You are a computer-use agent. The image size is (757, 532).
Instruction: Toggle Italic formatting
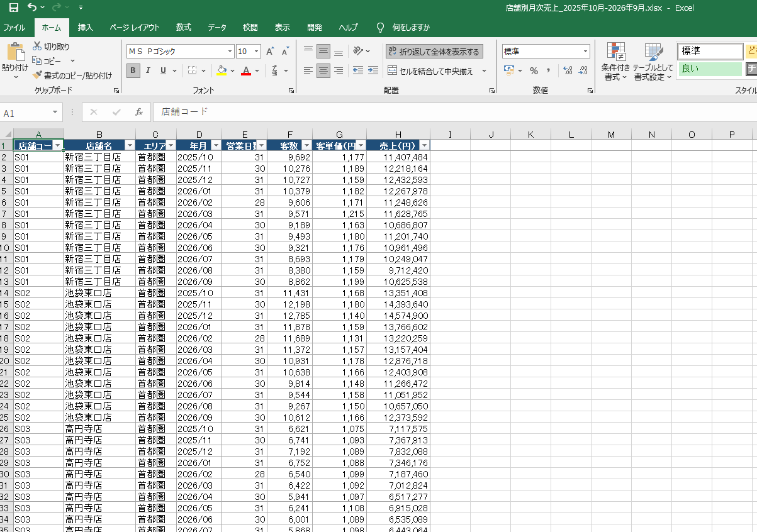click(x=149, y=70)
